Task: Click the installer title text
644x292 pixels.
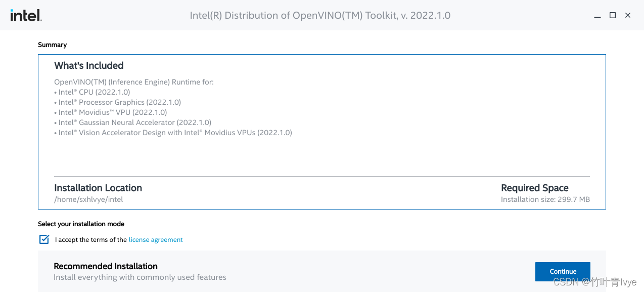Action: click(x=320, y=16)
